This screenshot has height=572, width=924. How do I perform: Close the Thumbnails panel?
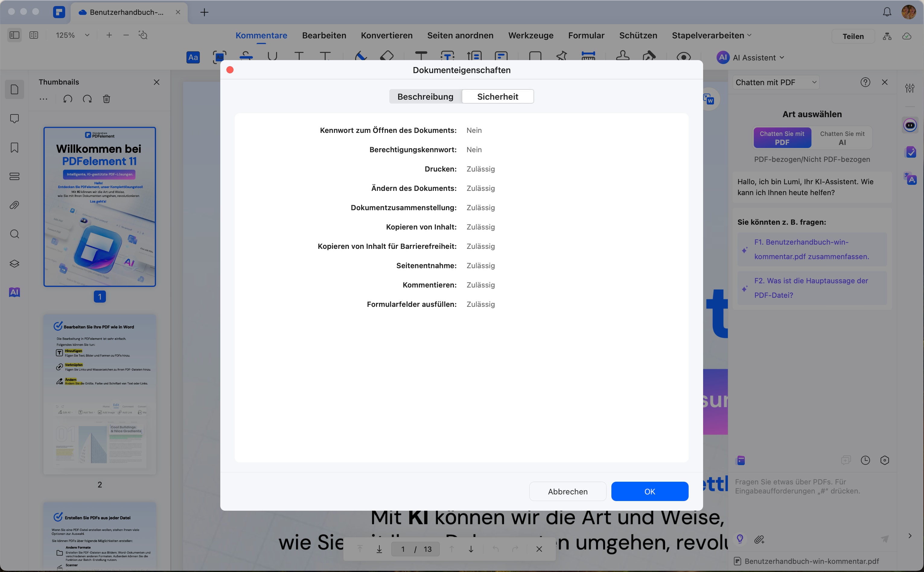click(156, 82)
